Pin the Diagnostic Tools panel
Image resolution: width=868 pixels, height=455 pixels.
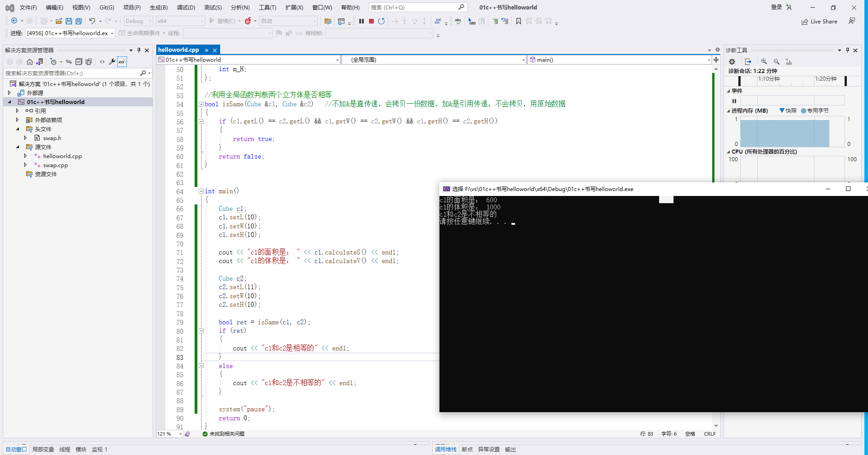pos(847,50)
